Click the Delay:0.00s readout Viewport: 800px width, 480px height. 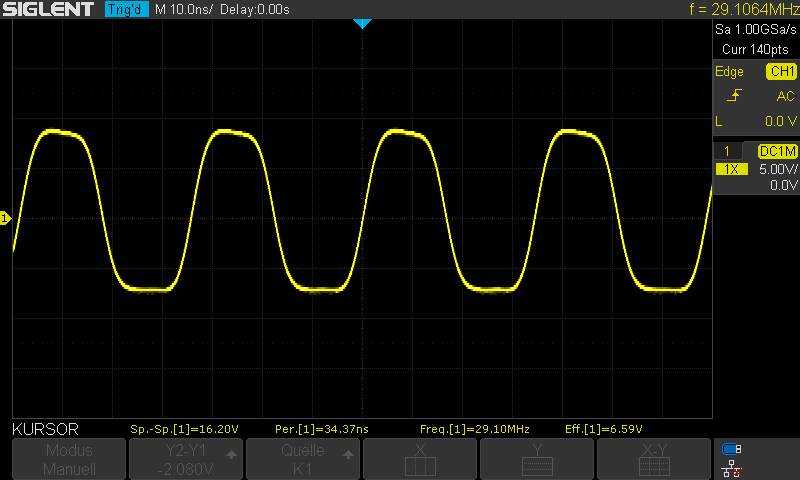point(255,10)
